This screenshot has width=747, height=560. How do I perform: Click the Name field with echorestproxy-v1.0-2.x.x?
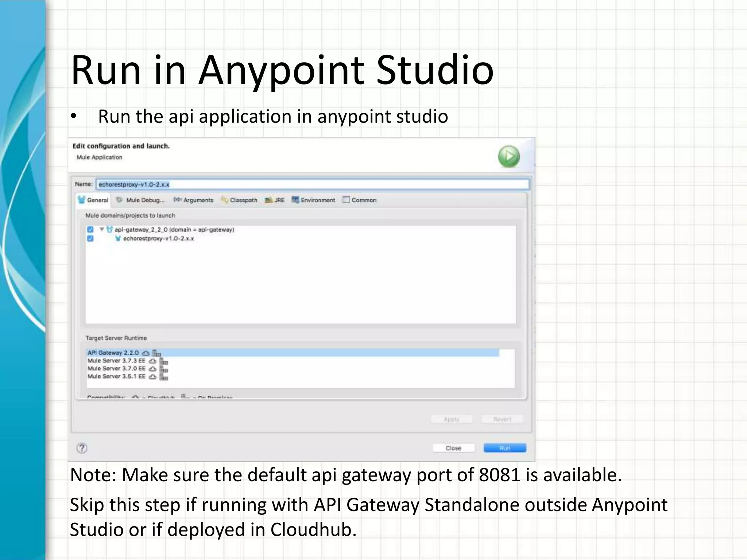[x=313, y=184]
